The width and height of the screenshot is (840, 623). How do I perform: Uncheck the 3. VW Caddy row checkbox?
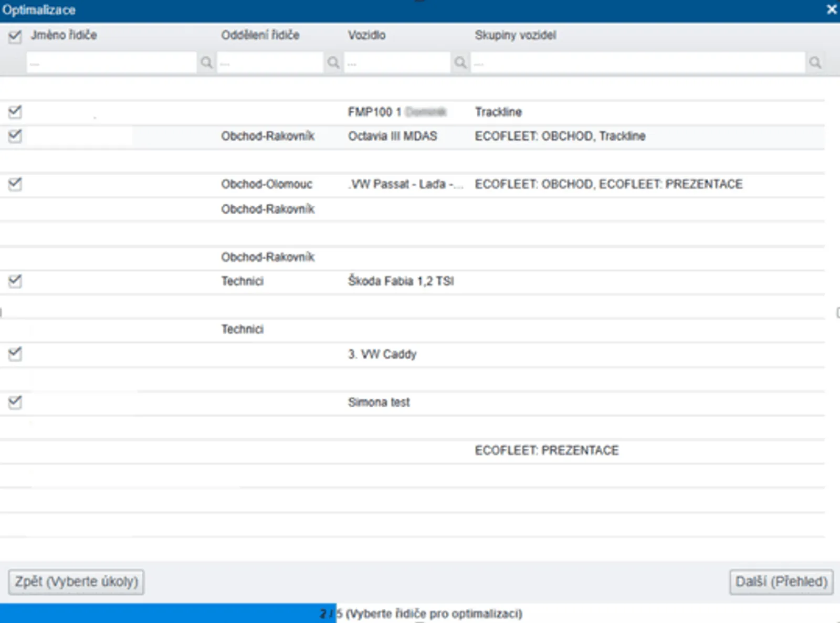(15, 354)
